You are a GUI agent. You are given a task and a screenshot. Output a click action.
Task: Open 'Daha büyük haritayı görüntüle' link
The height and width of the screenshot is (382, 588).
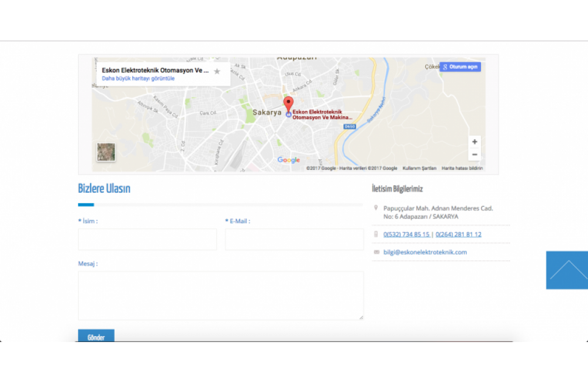pyautogui.click(x=138, y=78)
